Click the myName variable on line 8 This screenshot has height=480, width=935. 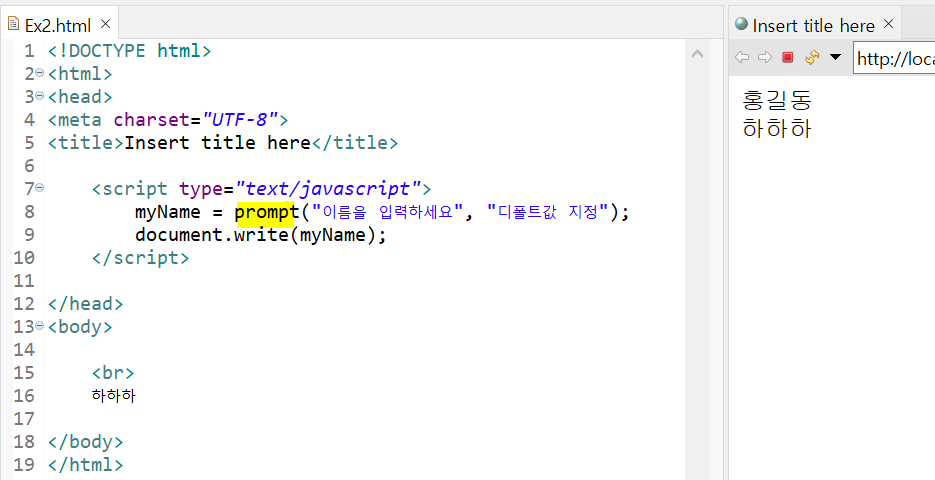168,212
